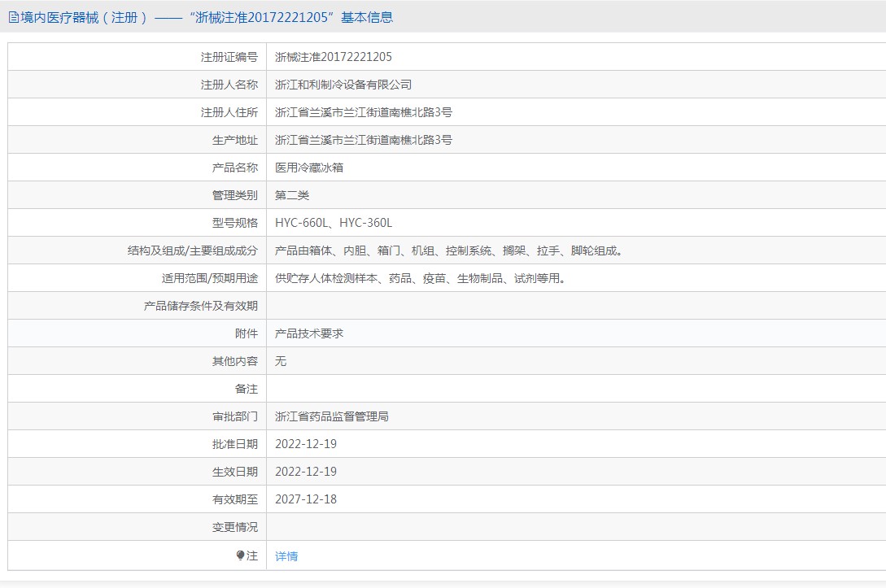Click the 附件 label

[247, 333]
